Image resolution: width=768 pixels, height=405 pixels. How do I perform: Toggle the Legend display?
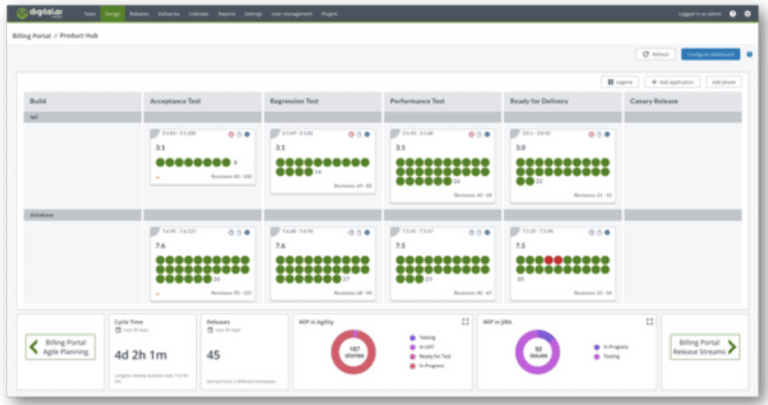[620, 82]
